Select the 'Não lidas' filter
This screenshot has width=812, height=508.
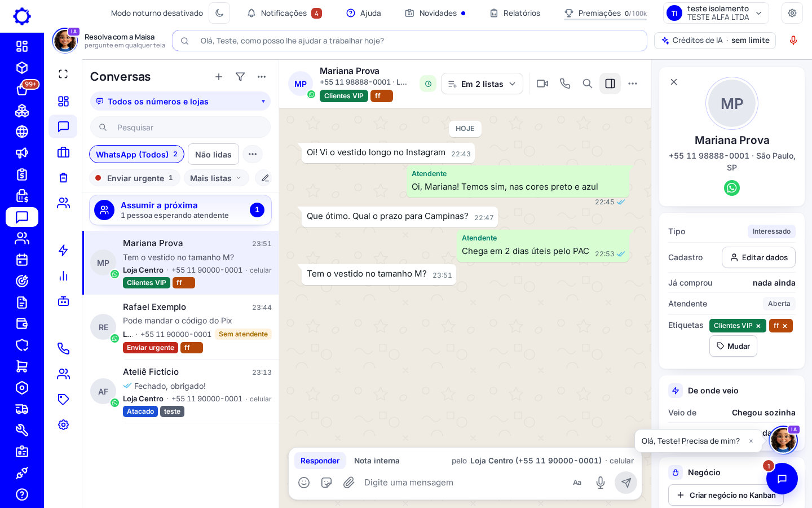[x=213, y=154]
